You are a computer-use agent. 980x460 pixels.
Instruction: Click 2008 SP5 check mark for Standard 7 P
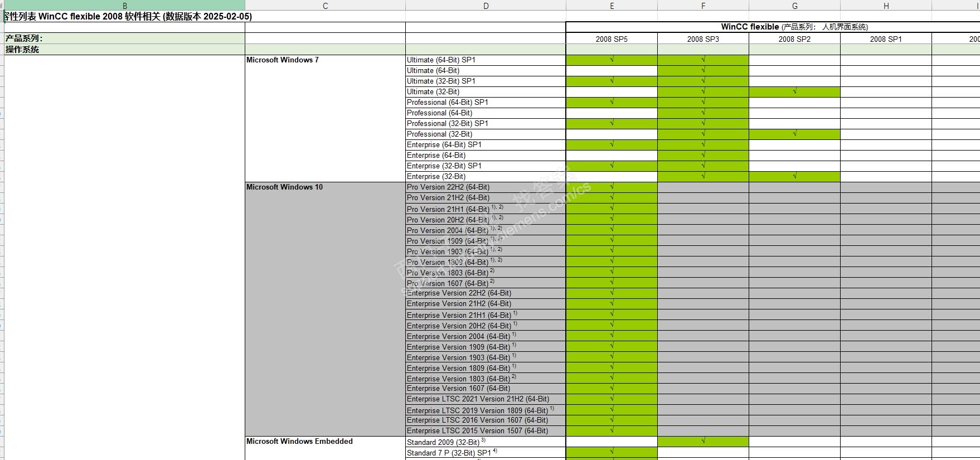click(612, 451)
